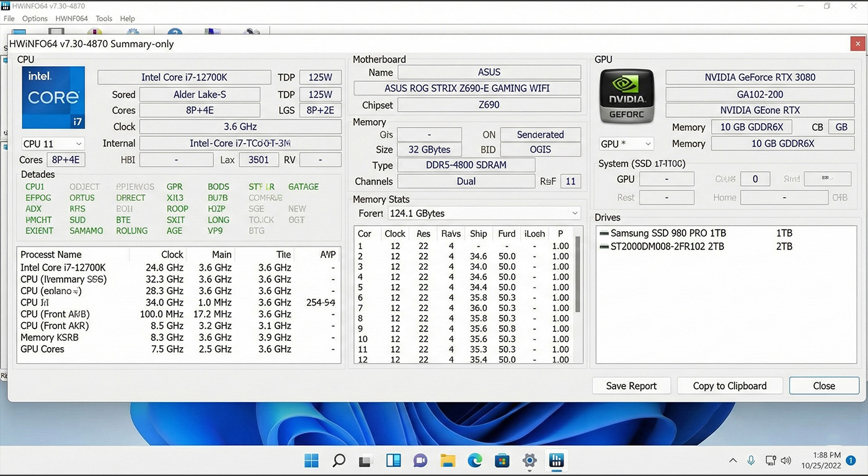Image resolution: width=868 pixels, height=476 pixels.
Task: Open Settings from the taskbar
Action: coord(529,461)
